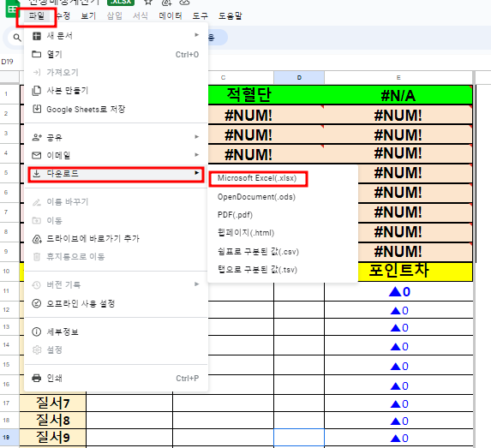
Task: Choose 탭으로 구분된 값(.tsv) format
Action: point(257,270)
